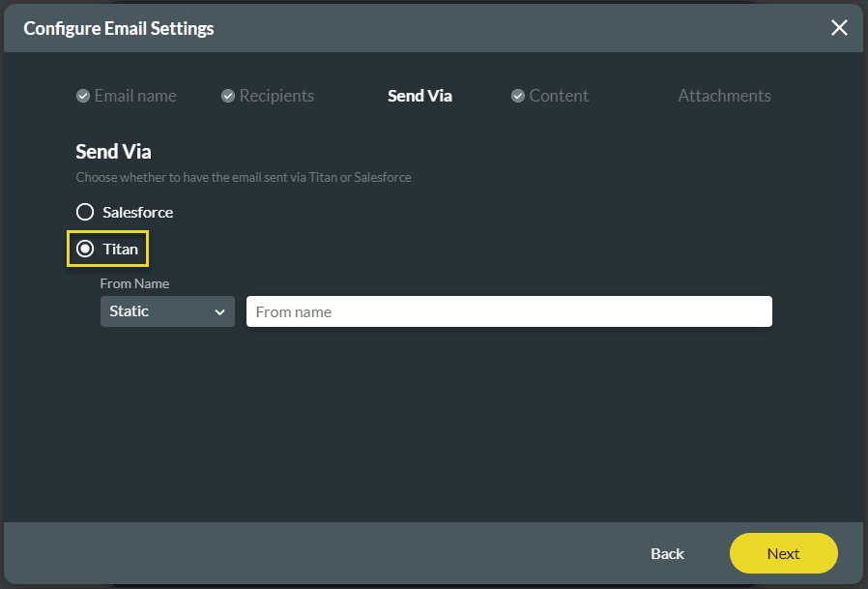Open the Content step
Screen dimensions: 868x589
(x=559, y=96)
